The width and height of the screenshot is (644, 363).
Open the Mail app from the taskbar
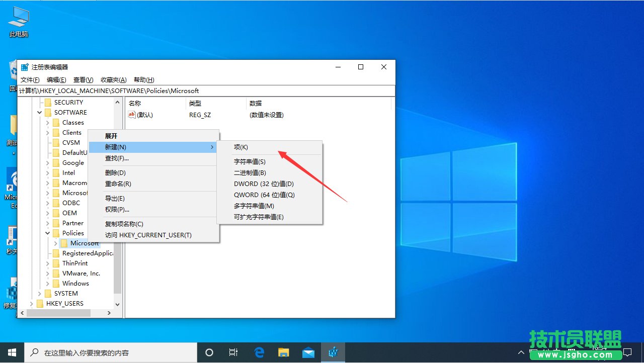308,352
